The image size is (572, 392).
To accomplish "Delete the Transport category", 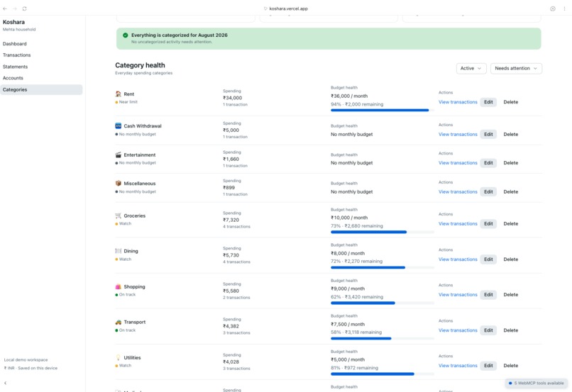I will [x=511, y=330].
